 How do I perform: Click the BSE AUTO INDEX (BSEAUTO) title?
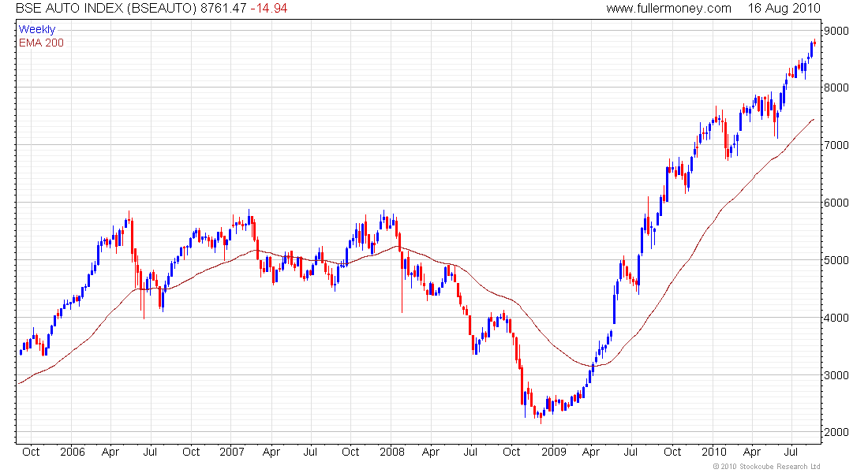click(x=106, y=9)
